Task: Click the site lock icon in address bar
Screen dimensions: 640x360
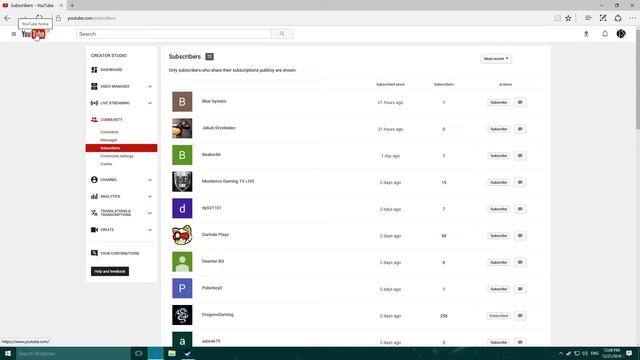Action: pyautogui.click(x=58, y=18)
